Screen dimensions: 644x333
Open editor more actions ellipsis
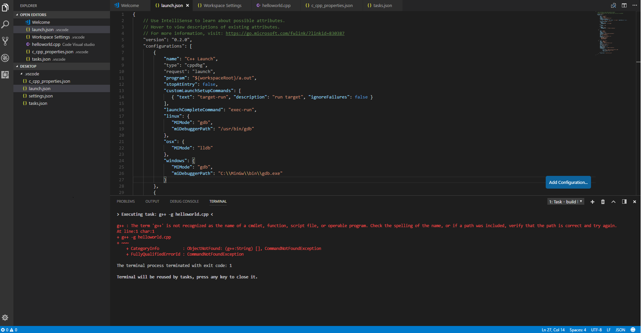click(x=635, y=5)
